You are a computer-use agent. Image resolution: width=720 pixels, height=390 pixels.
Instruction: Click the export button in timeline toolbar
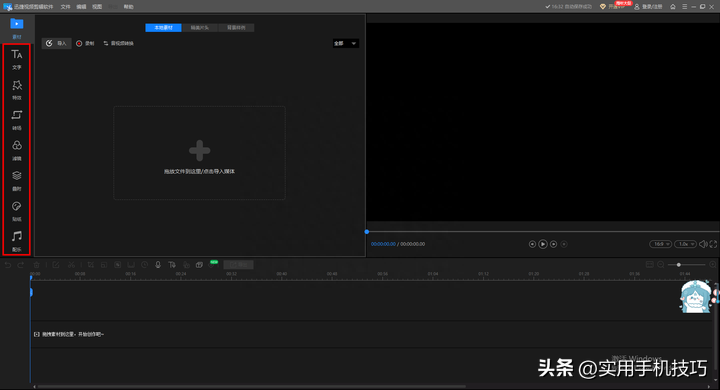[238, 265]
